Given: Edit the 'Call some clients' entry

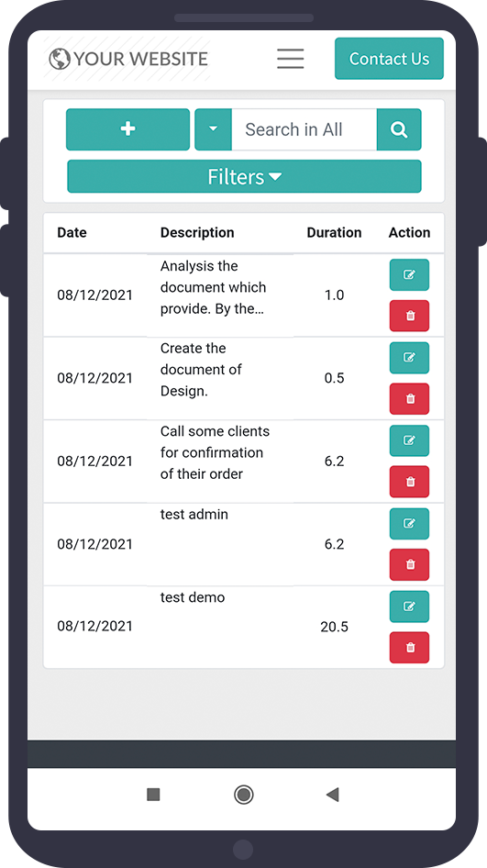Looking at the screenshot, I should pyautogui.click(x=410, y=440).
